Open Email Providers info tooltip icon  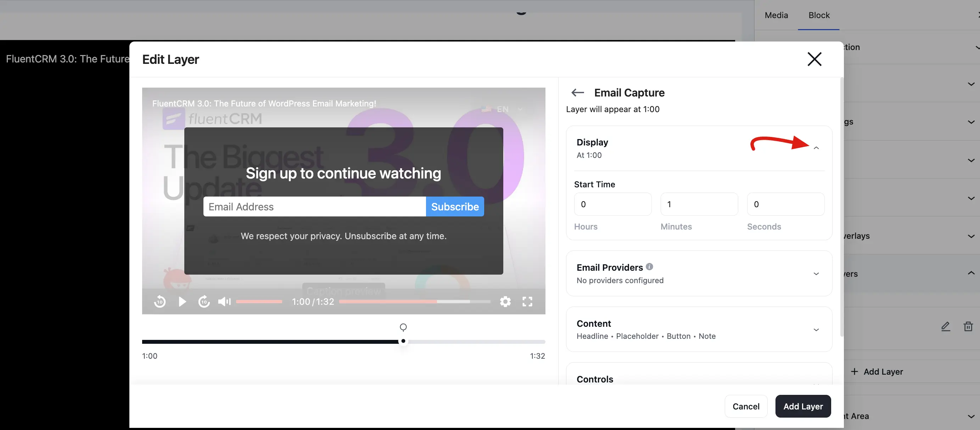649,266
